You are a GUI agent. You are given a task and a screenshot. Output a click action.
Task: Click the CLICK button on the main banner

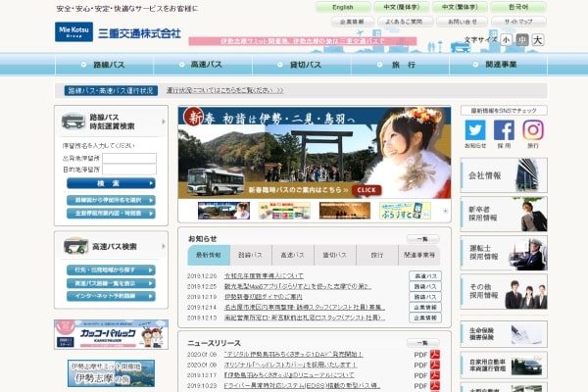367,190
